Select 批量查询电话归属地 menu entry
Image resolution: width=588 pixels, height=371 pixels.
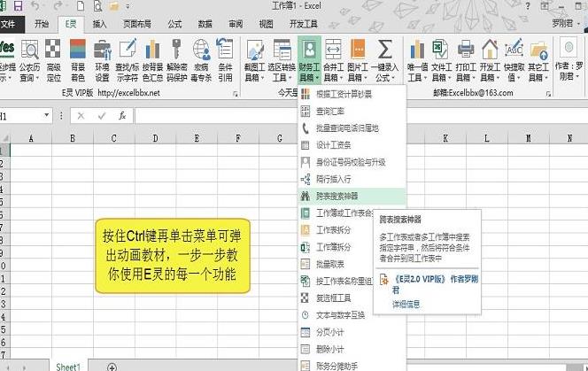click(347, 128)
